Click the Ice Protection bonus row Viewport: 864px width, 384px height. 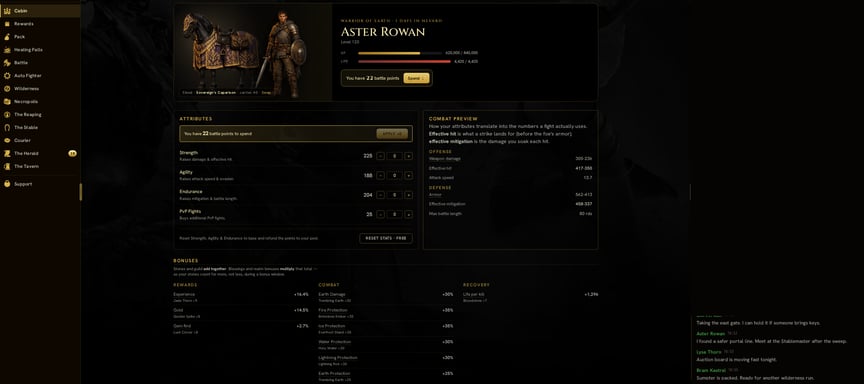point(386,329)
